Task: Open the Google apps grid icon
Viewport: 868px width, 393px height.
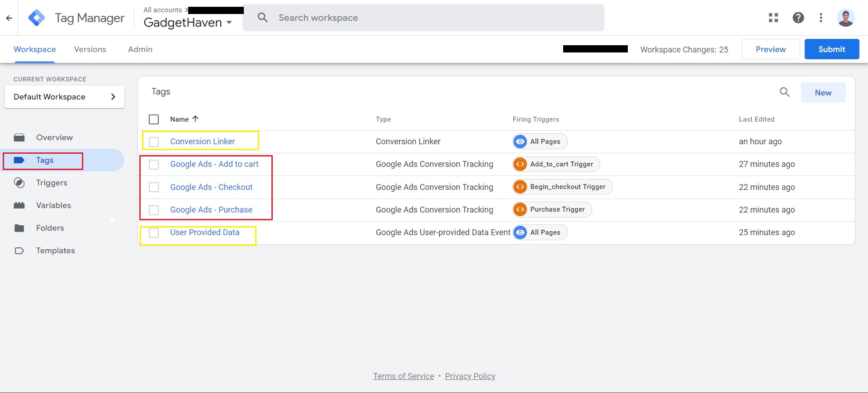Action: pos(773,18)
